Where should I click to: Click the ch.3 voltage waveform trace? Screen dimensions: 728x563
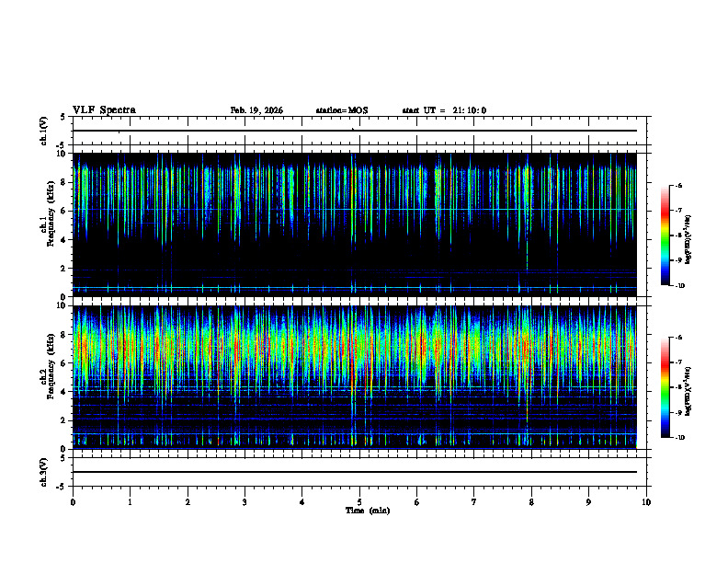(x=355, y=472)
